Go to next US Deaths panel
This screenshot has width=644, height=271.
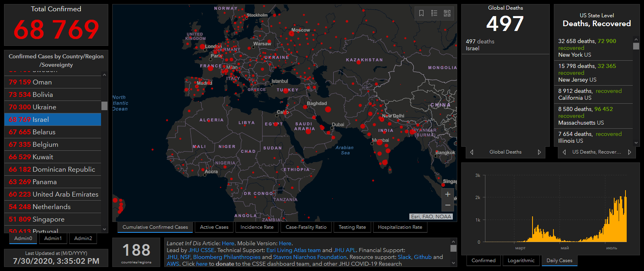(x=630, y=152)
